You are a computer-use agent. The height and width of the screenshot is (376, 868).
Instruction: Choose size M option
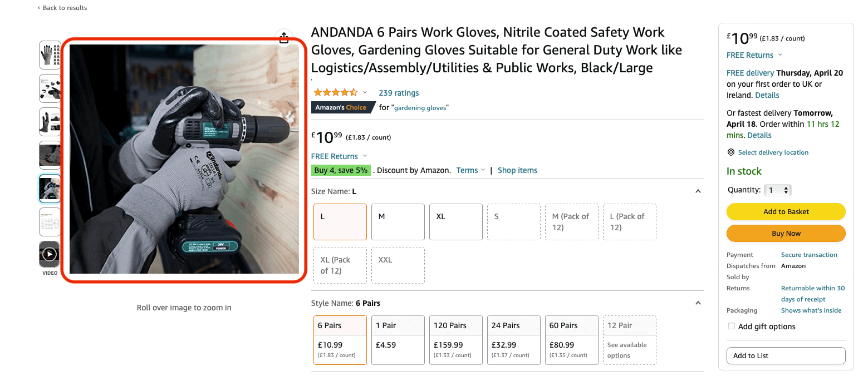pos(398,221)
